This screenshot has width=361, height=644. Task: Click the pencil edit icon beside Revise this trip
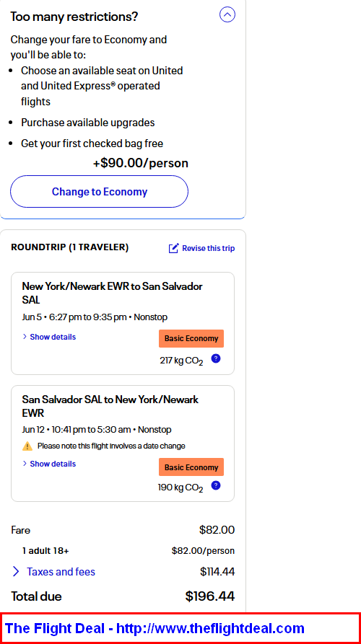173,248
